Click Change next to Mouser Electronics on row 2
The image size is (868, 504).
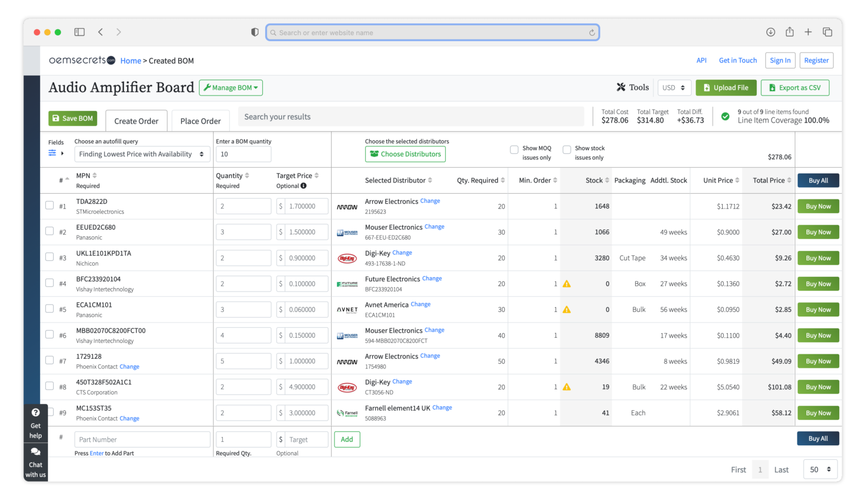434,227
